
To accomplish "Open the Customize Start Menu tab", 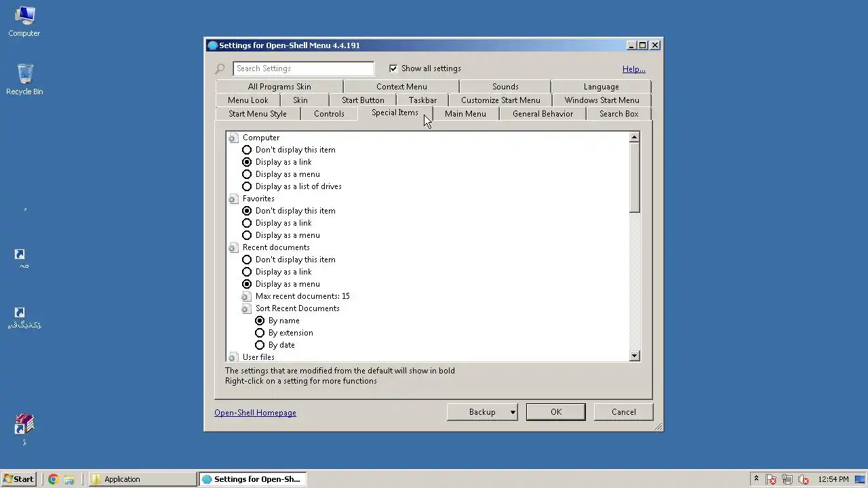I will (500, 100).
